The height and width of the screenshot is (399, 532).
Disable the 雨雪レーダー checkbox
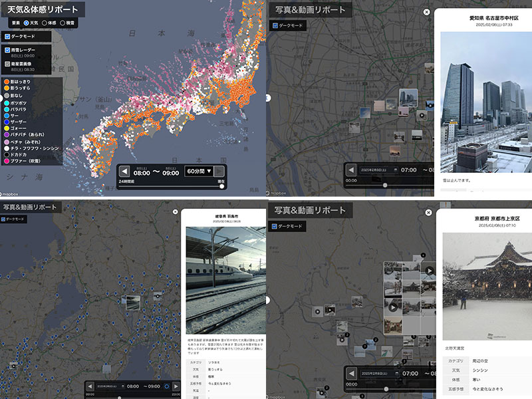pos(7,50)
